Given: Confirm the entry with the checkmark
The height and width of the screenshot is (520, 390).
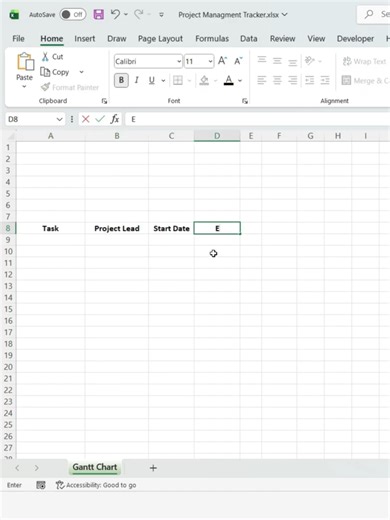Looking at the screenshot, I should point(100,119).
